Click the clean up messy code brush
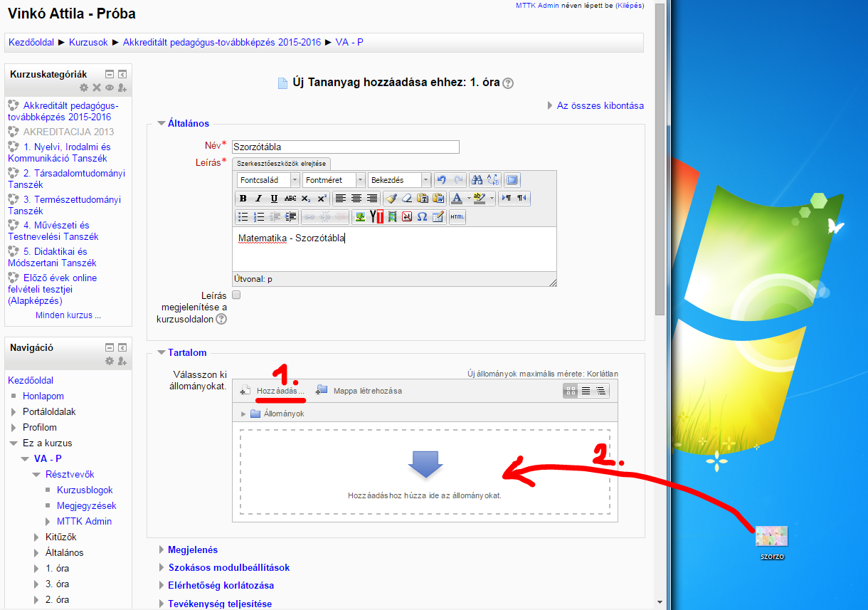Image resolution: width=868 pixels, height=610 pixels. coord(391,199)
